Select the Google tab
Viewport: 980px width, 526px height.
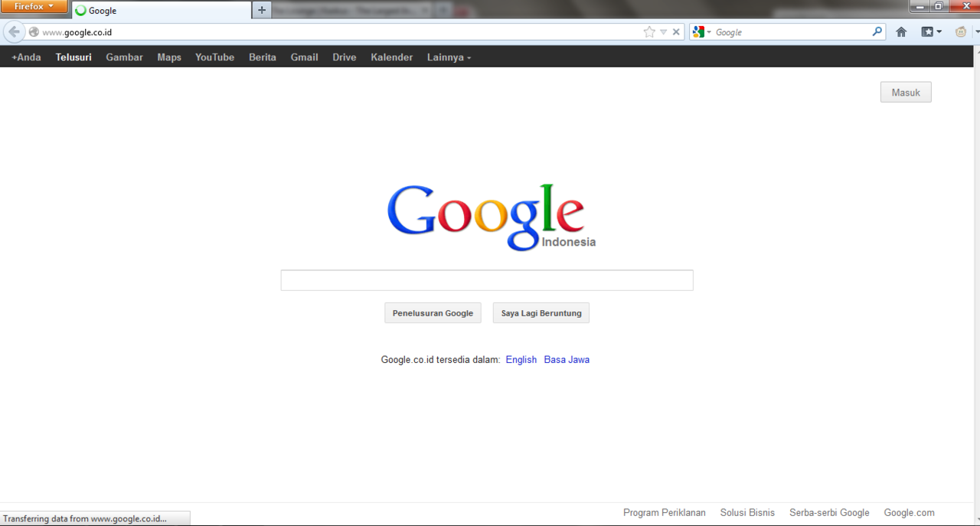161,11
